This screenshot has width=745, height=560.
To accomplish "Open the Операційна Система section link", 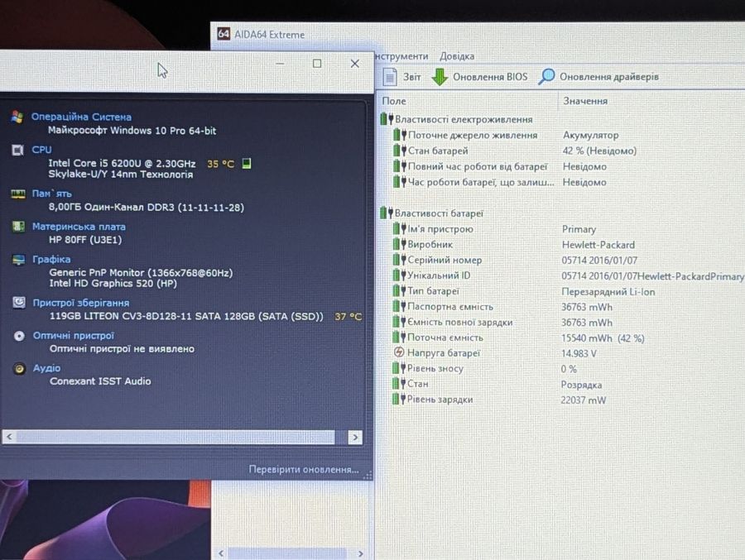I will [x=81, y=117].
